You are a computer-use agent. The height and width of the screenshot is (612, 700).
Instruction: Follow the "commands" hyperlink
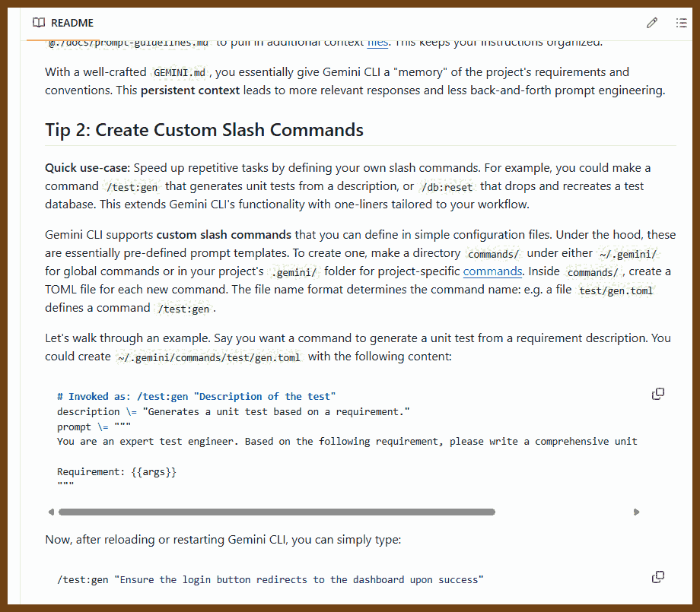tap(492, 271)
